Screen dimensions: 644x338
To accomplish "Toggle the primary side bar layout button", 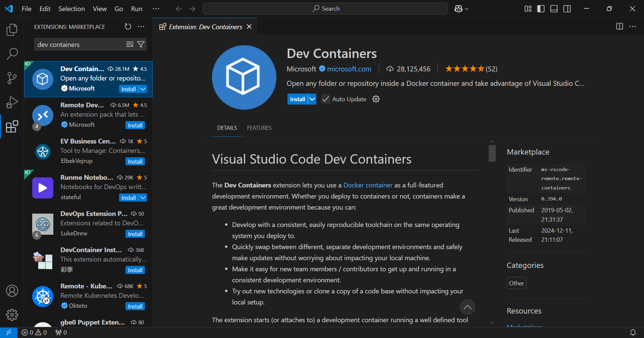I will coord(541,9).
